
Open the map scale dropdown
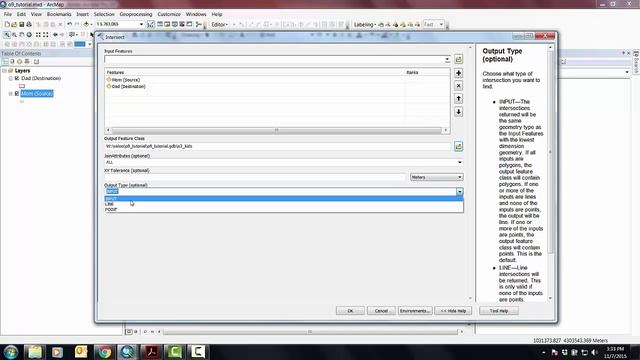click(x=142, y=24)
